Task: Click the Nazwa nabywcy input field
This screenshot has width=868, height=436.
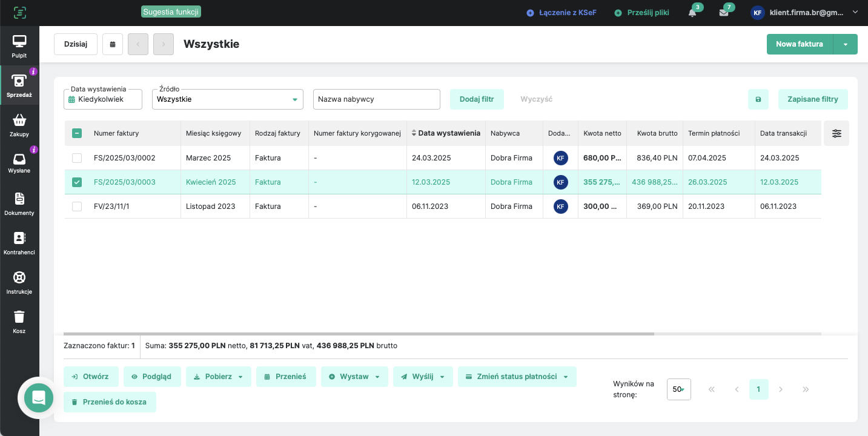Action: (x=376, y=99)
